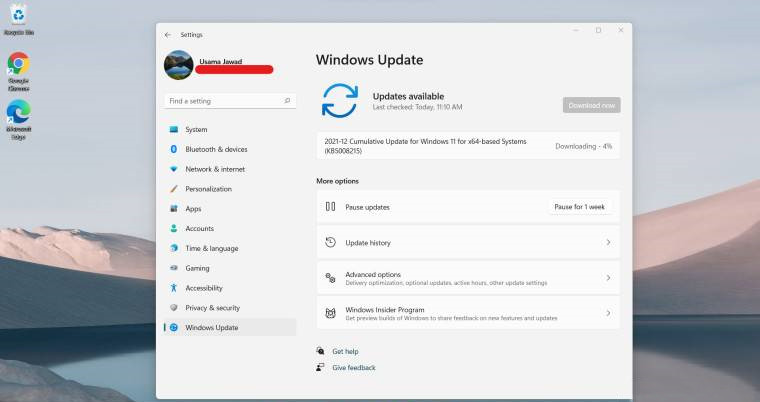This screenshot has width=760, height=402.
Task: Go to Privacy & security
Action: (x=230, y=308)
